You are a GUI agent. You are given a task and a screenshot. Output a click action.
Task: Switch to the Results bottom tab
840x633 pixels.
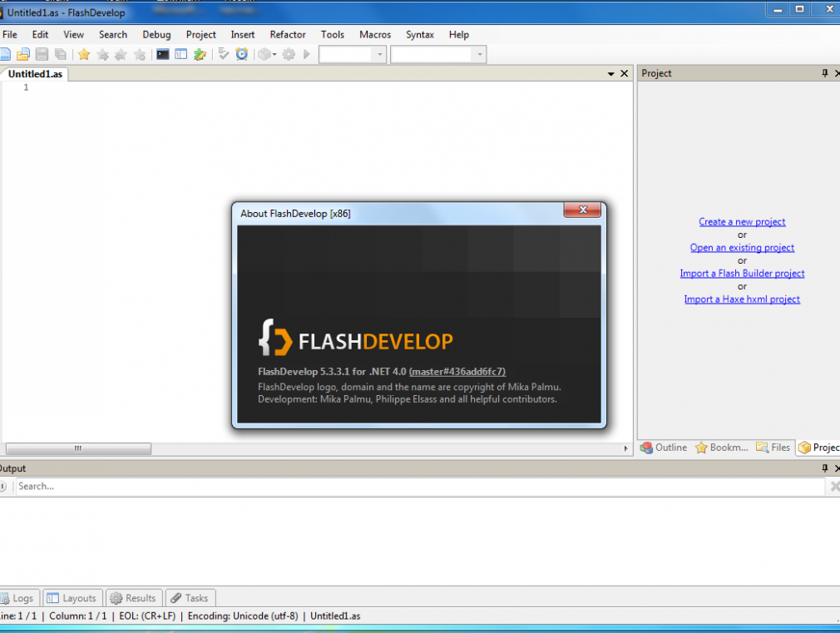pos(133,598)
